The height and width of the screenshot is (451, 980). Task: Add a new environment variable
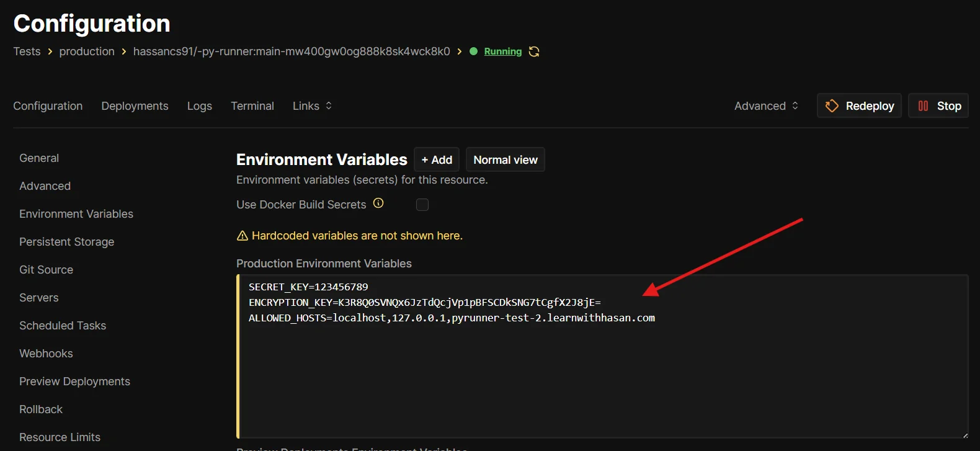pyautogui.click(x=437, y=159)
